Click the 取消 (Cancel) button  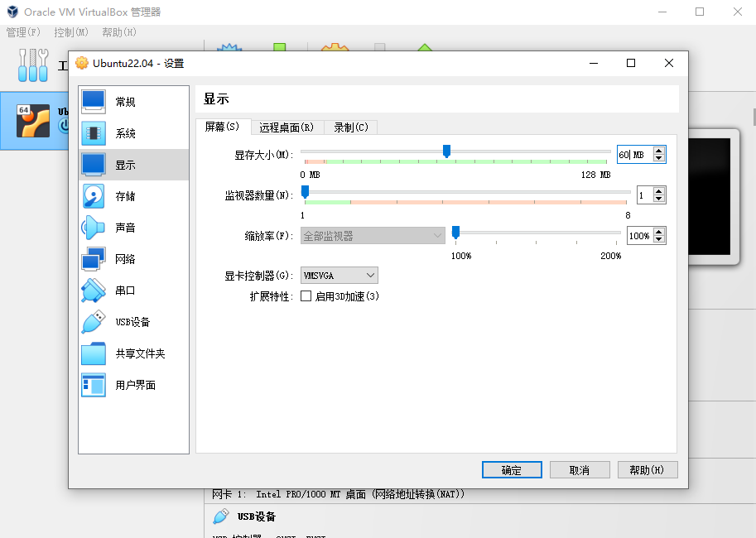click(x=580, y=470)
